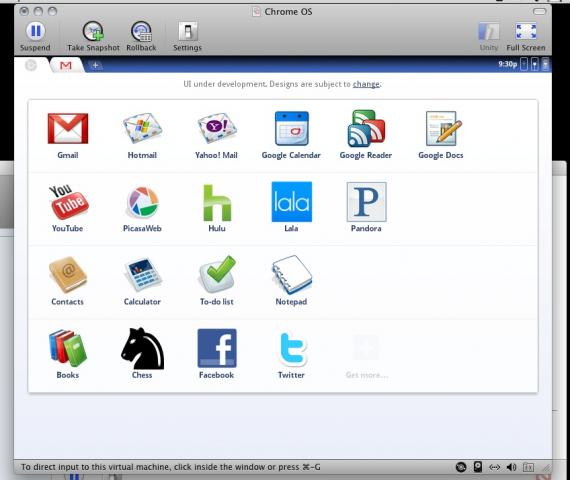Image resolution: width=570 pixels, height=480 pixels.
Task: Launch the Pandora app
Action: coord(366,202)
